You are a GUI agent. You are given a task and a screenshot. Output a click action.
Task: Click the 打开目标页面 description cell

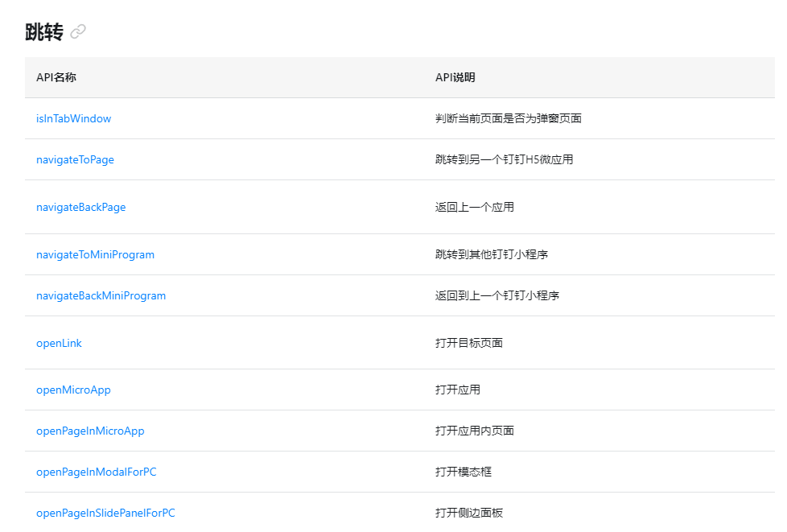pyautogui.click(x=469, y=343)
